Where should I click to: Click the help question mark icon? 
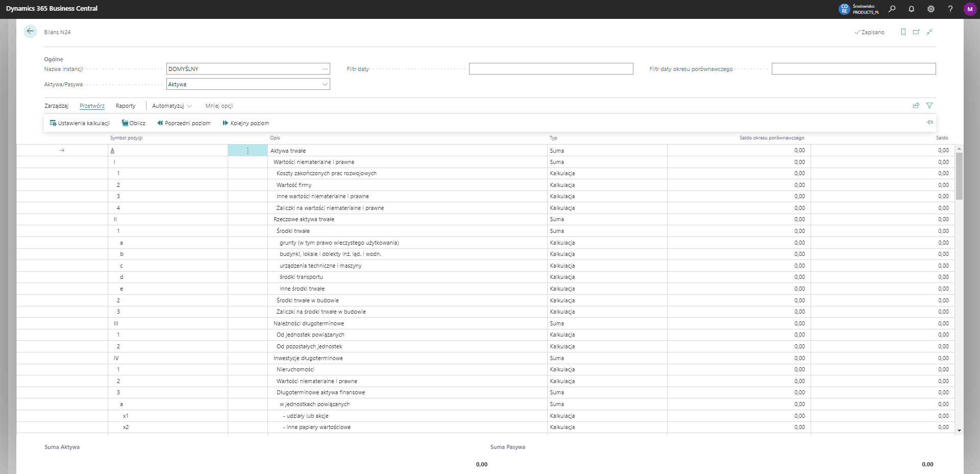tap(950, 9)
